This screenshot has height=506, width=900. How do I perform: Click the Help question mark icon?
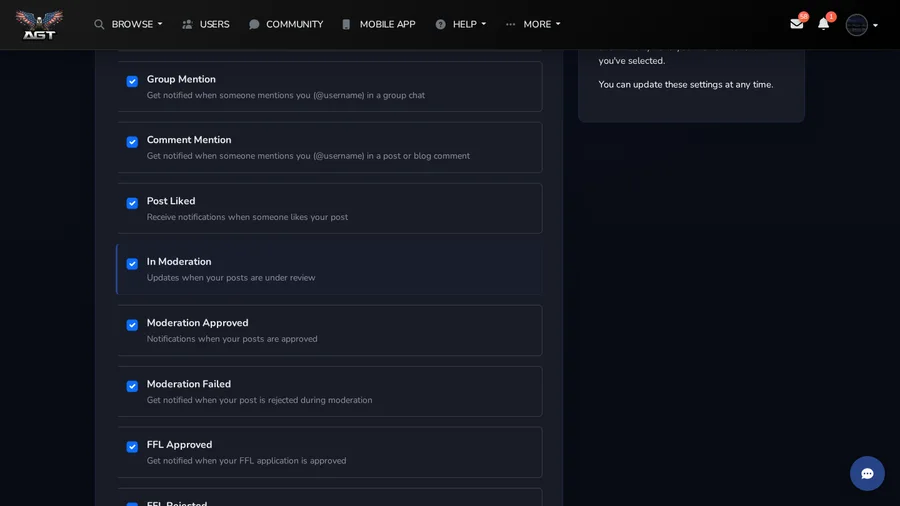[x=440, y=25]
